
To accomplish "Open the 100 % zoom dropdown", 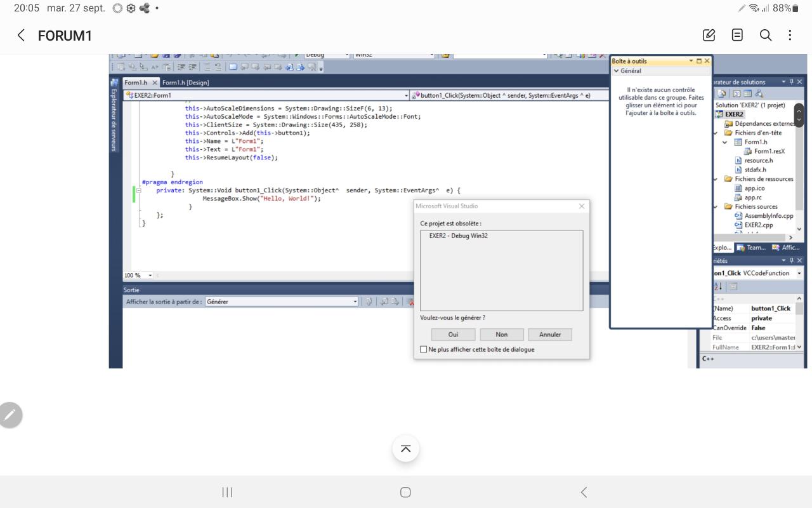I will pos(150,276).
